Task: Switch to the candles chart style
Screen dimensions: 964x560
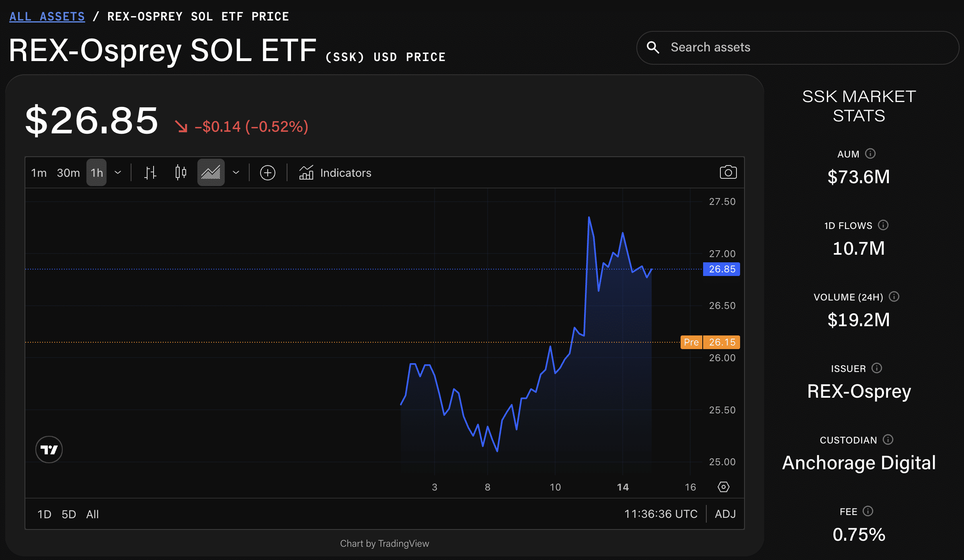Action: pos(181,173)
